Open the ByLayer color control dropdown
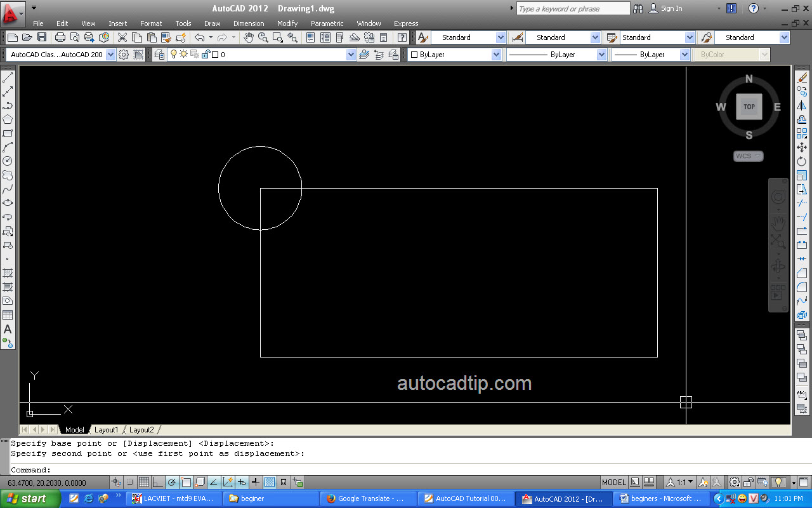Screen dimensions: 812x508 [454, 55]
